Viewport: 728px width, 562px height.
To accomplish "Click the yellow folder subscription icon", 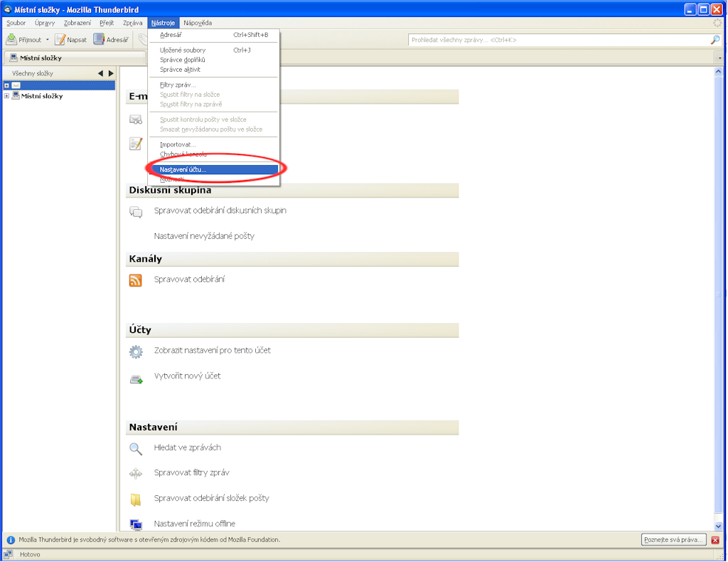I will [136, 500].
